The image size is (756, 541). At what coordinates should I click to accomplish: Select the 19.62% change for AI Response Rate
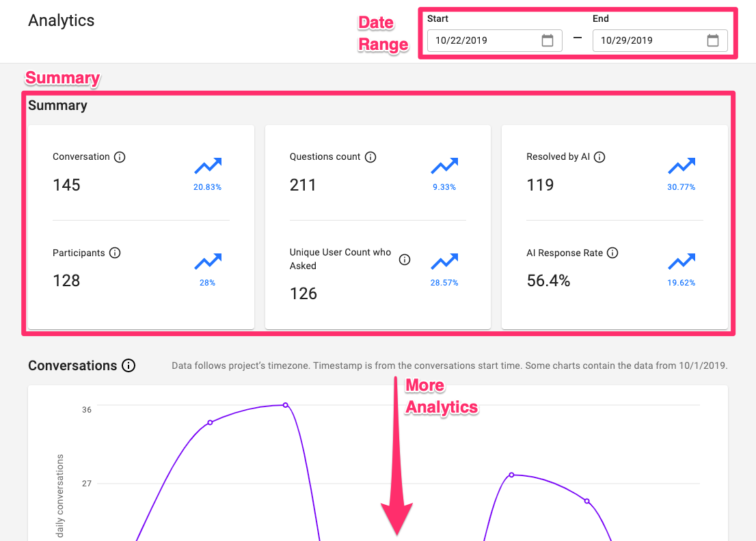coord(681,283)
